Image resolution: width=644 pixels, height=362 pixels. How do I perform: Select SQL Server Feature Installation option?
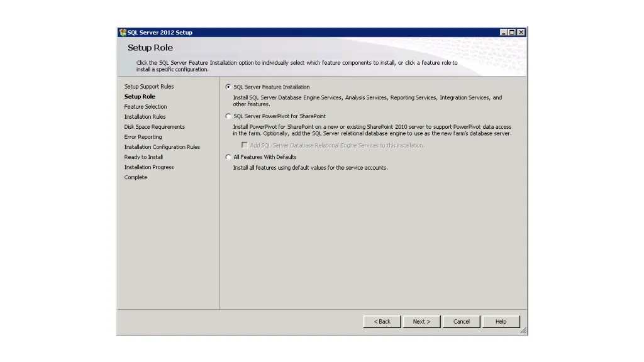(x=228, y=87)
